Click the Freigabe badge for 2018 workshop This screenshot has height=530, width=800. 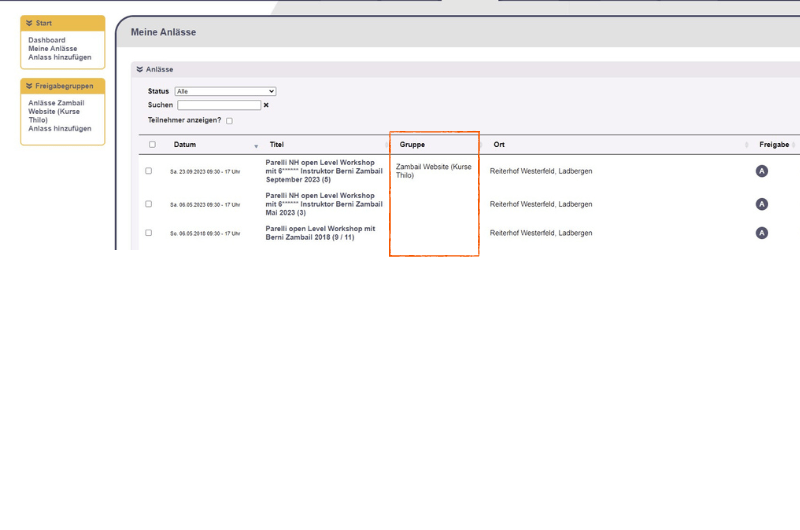(762, 233)
